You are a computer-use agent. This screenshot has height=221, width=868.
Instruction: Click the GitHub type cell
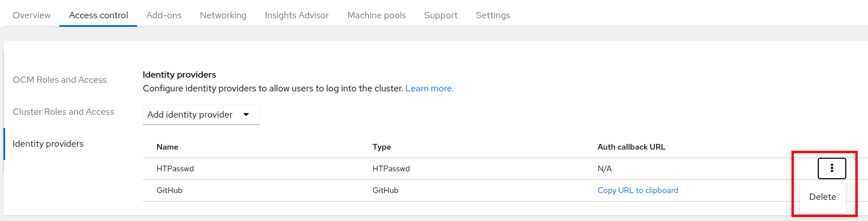(x=385, y=190)
